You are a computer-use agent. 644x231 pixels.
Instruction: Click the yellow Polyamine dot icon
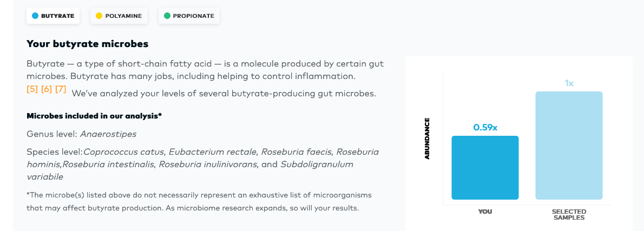(x=99, y=16)
